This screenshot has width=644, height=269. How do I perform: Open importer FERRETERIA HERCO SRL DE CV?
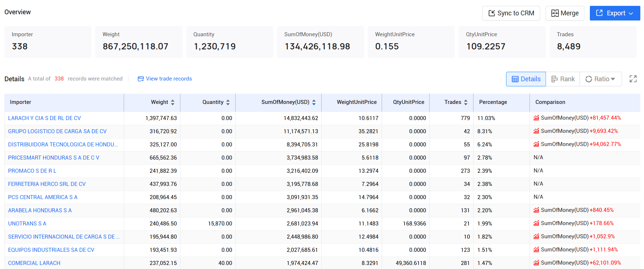pos(47,184)
